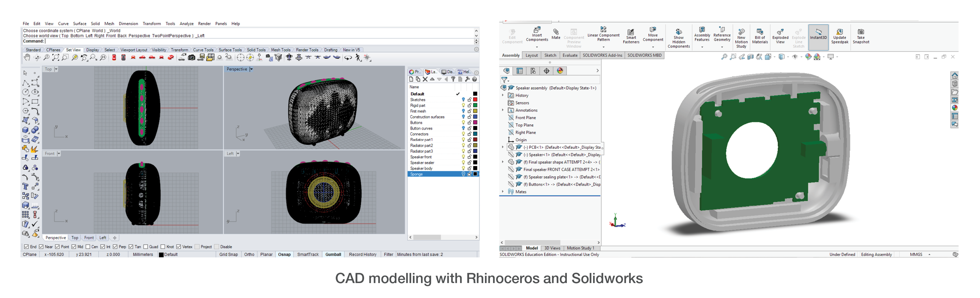
Task: Open Bill of Materials tool
Action: coord(760,36)
